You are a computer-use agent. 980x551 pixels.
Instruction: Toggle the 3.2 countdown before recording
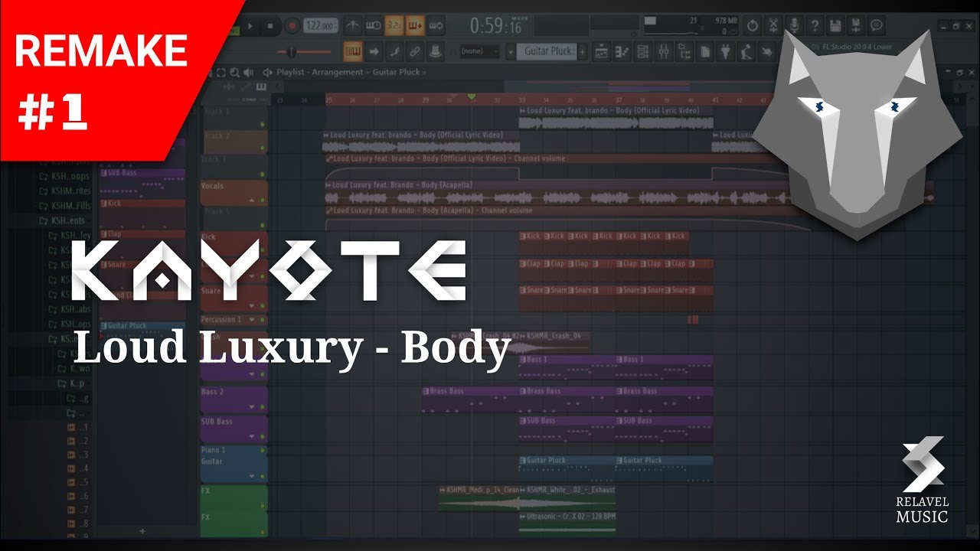(394, 26)
